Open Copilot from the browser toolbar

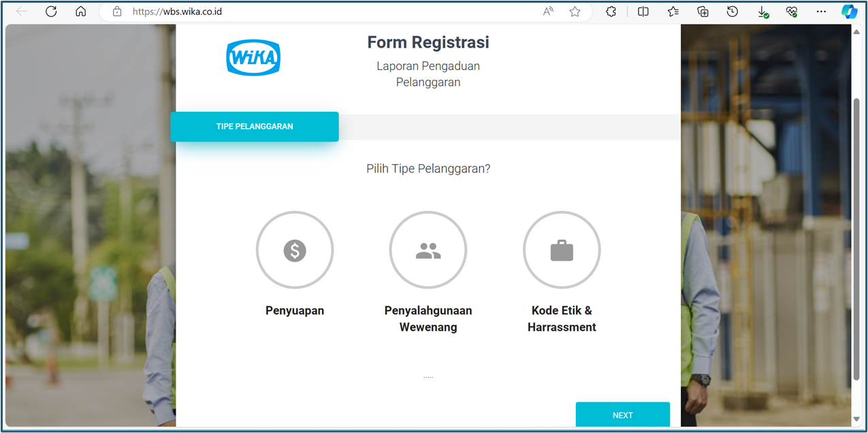[848, 11]
